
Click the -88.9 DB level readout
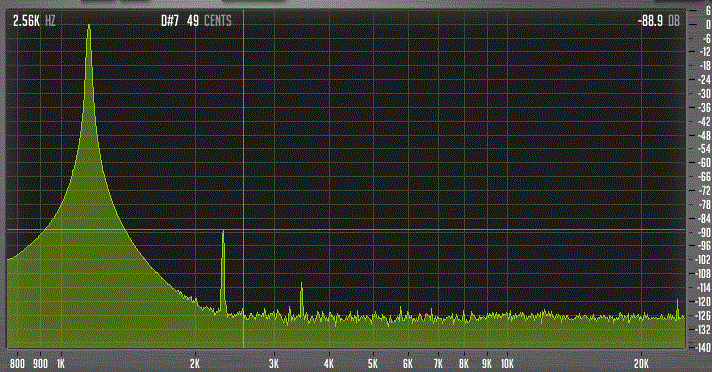pos(658,21)
